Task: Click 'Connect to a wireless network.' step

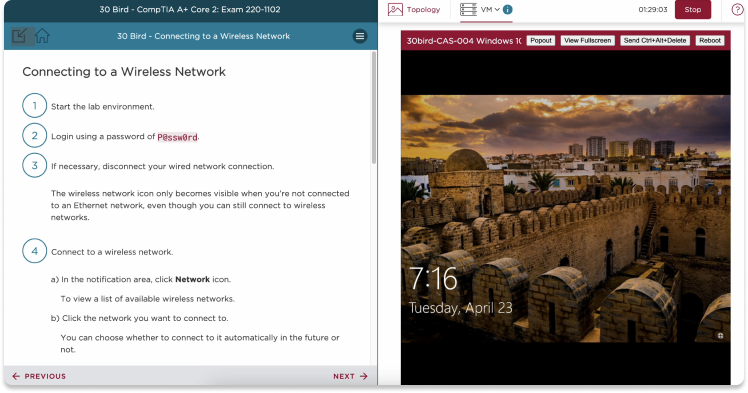Action: (x=112, y=252)
